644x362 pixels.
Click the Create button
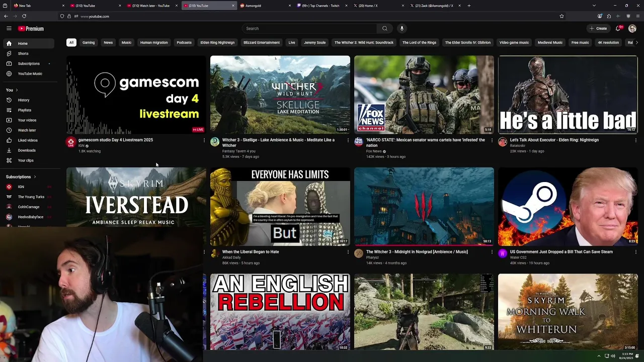tap(598, 29)
